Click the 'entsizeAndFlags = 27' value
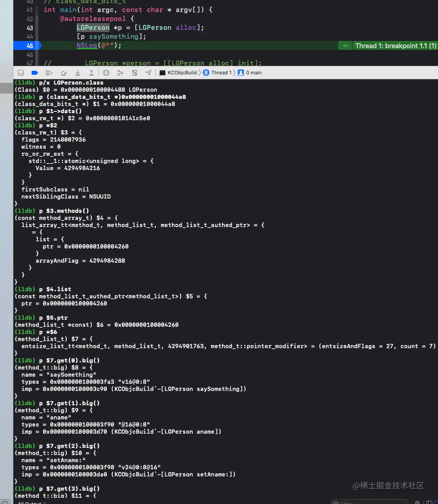 358,346
